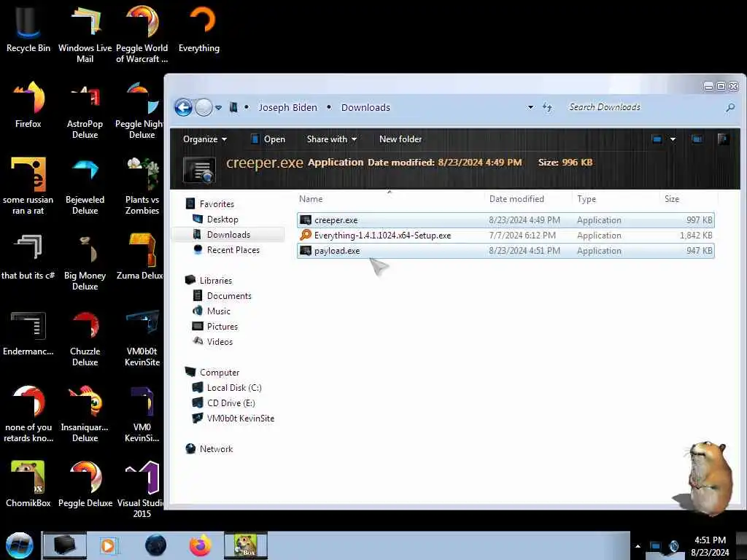
Task: Expand address bar previous locations dropdown
Action: (x=531, y=107)
